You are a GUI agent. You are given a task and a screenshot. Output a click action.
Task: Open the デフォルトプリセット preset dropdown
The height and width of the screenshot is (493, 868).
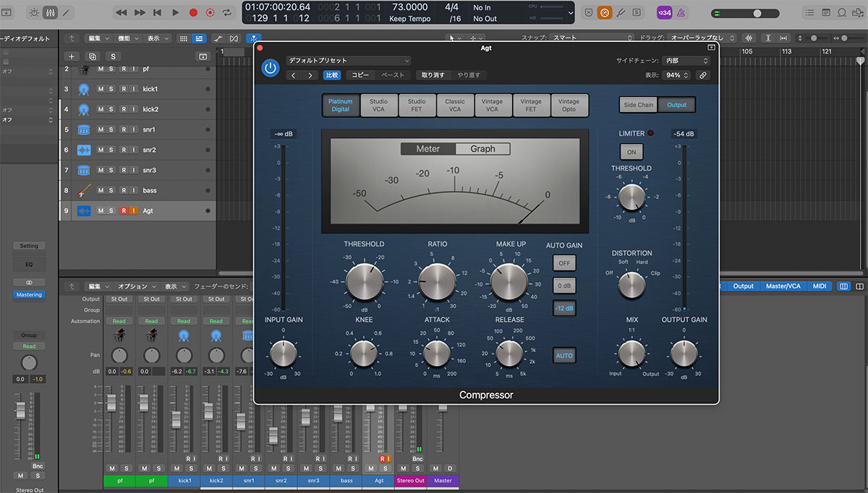pos(348,61)
